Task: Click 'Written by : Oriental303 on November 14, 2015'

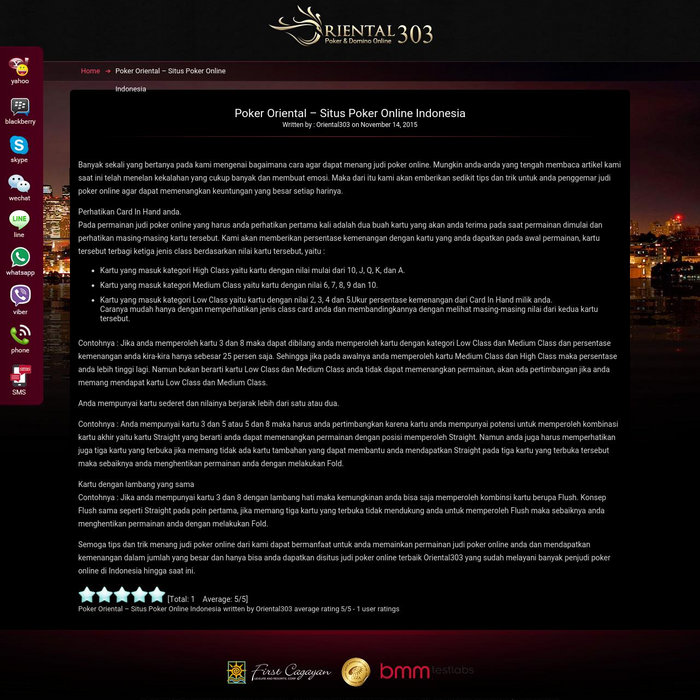Action: (350, 125)
